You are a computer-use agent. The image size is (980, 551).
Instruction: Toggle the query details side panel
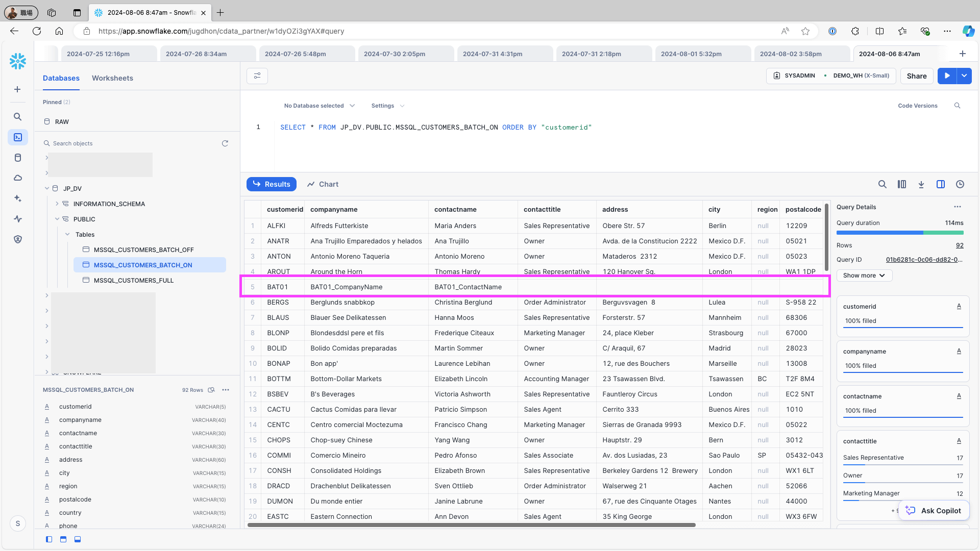pos(941,185)
